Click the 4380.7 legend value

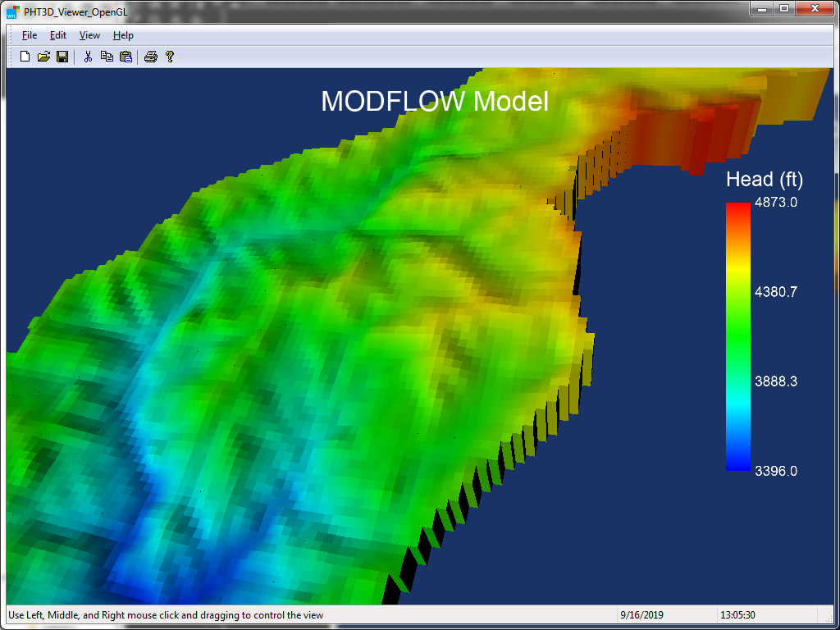[x=776, y=292]
